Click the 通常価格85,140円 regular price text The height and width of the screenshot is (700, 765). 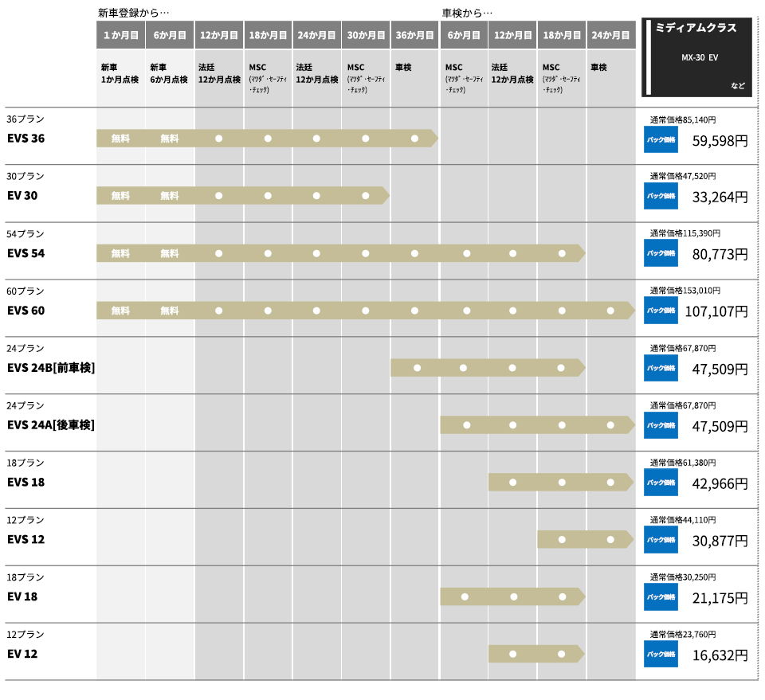[x=683, y=120]
